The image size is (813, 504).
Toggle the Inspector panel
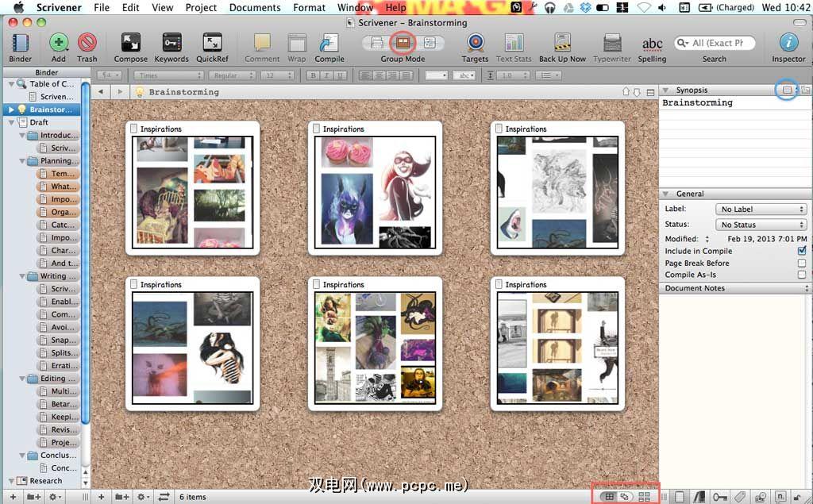[788, 44]
